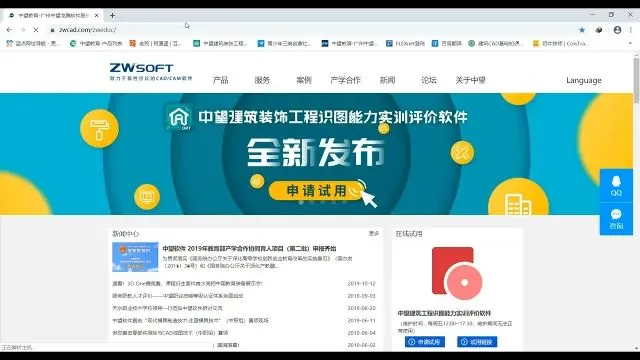
Task: Open the Chrome three-dot menu
Action: pos(631,30)
